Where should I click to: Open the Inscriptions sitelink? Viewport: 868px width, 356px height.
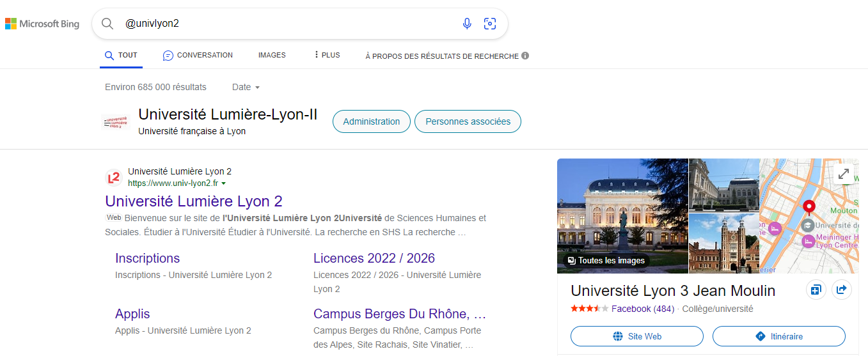pyautogui.click(x=147, y=258)
